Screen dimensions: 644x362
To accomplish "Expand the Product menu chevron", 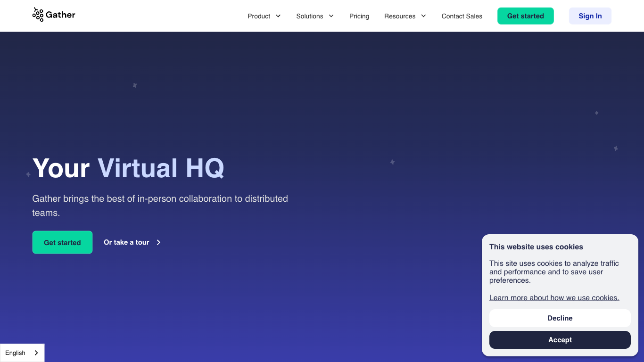I will click(x=278, y=16).
